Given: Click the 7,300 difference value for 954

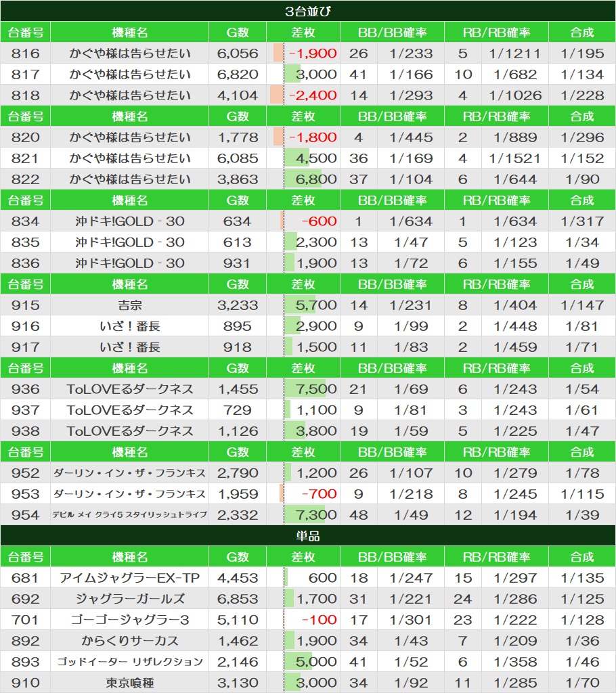Looking at the screenshot, I should pyautogui.click(x=316, y=515).
